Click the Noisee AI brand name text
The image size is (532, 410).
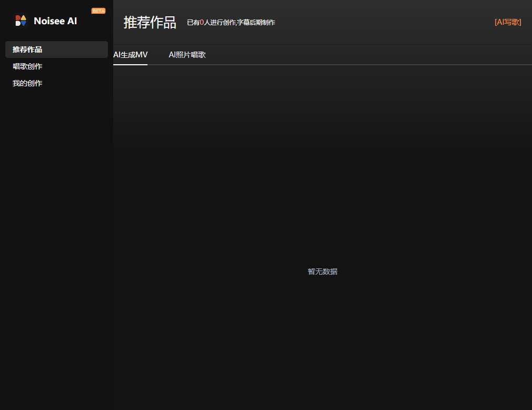coord(55,21)
